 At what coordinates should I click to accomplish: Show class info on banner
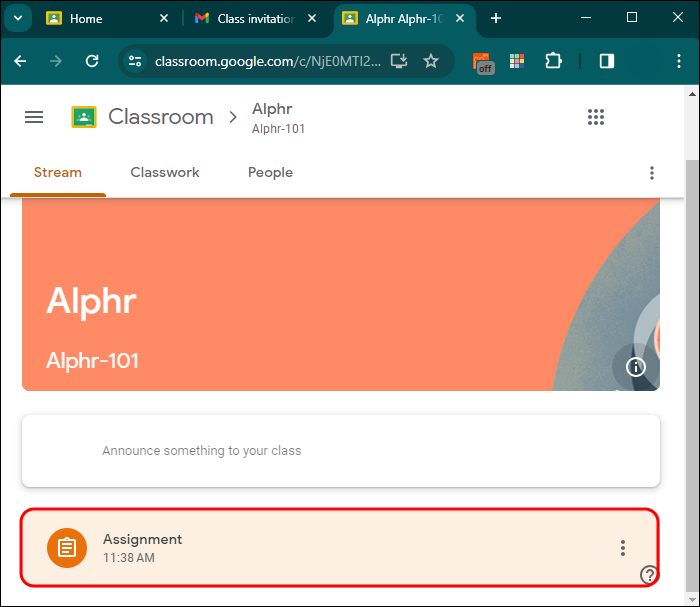pyautogui.click(x=635, y=367)
